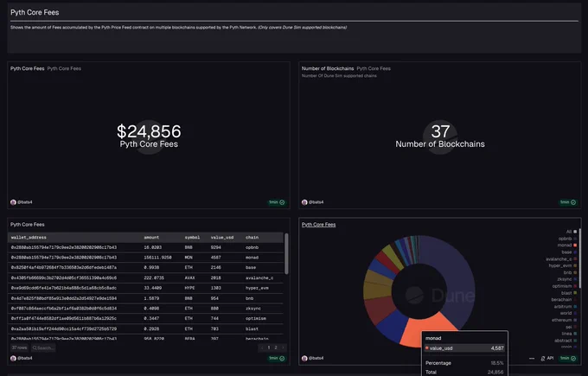This screenshot has width=588, height=376.
Task: Click the fees table vertical scrollbar
Action: pyautogui.click(x=286, y=254)
